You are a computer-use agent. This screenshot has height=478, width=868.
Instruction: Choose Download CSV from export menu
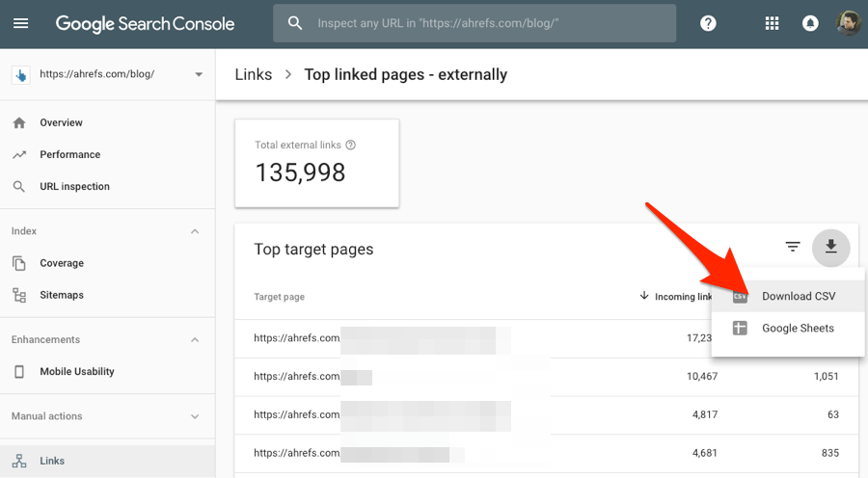pos(788,296)
